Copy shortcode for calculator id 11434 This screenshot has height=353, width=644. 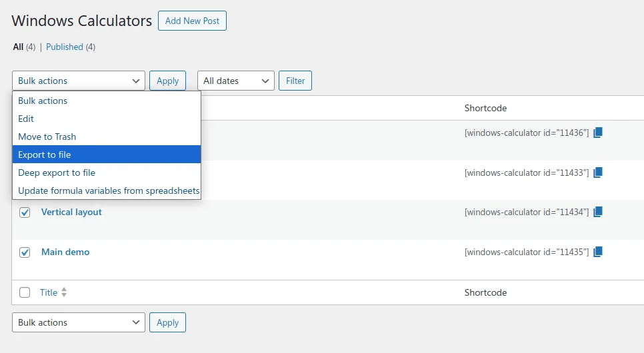point(597,212)
